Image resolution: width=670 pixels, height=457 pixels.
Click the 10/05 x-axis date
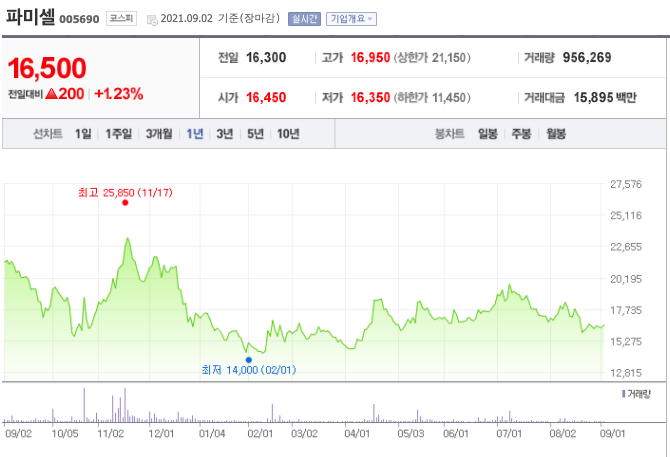point(65,434)
